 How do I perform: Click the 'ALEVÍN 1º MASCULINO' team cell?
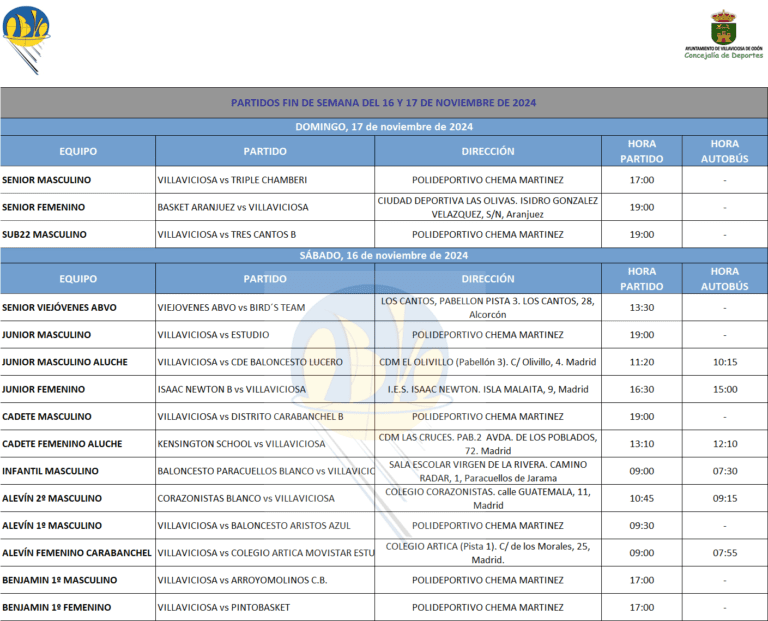(77, 525)
